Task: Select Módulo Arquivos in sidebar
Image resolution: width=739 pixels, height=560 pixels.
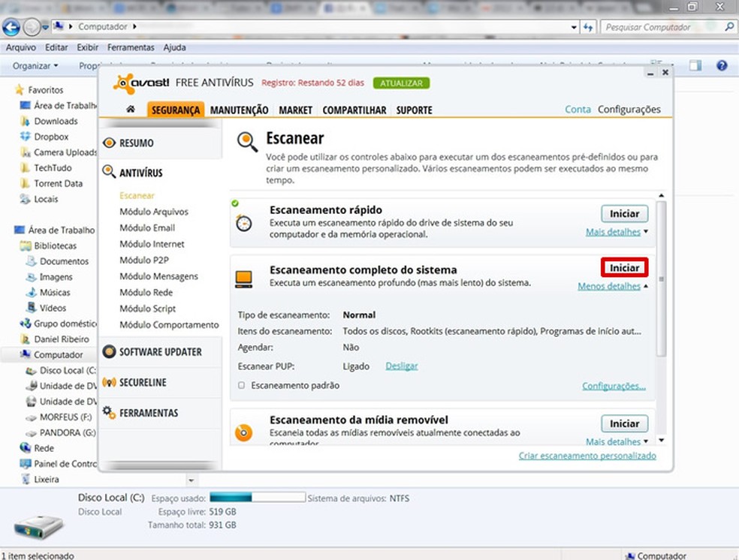Action: [x=154, y=212]
